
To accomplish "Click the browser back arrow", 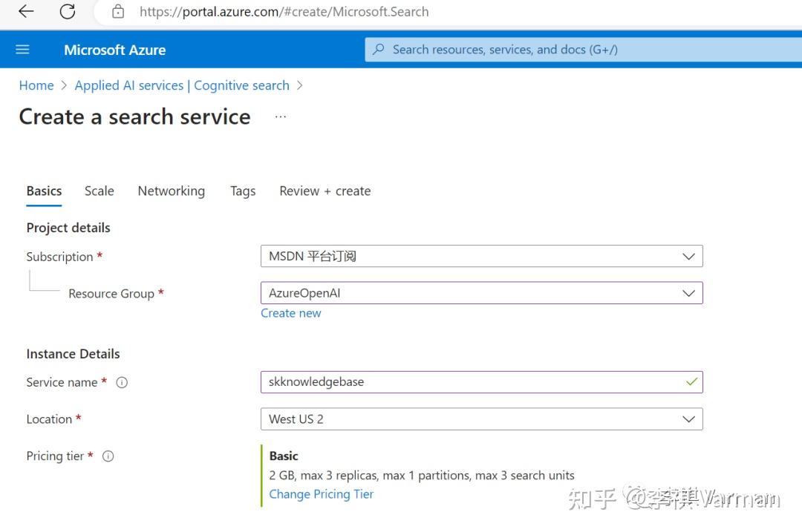I will 26,11.
